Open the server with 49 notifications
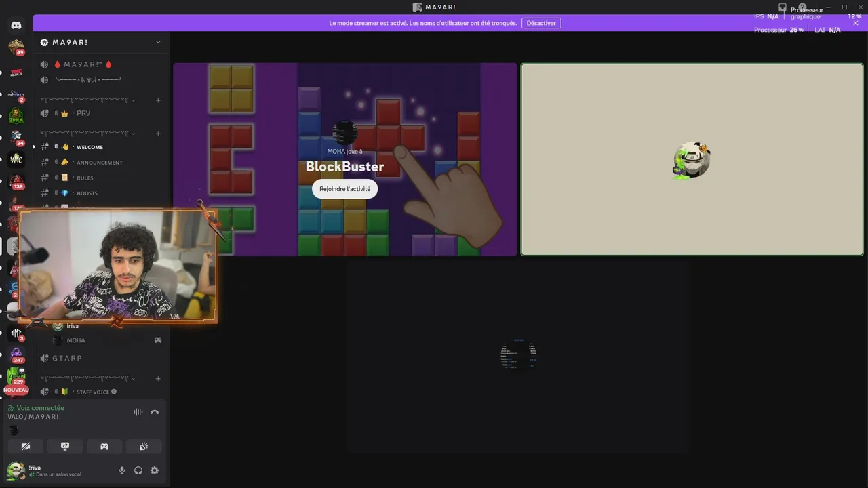Viewport: 868px width, 488px height. (x=16, y=47)
